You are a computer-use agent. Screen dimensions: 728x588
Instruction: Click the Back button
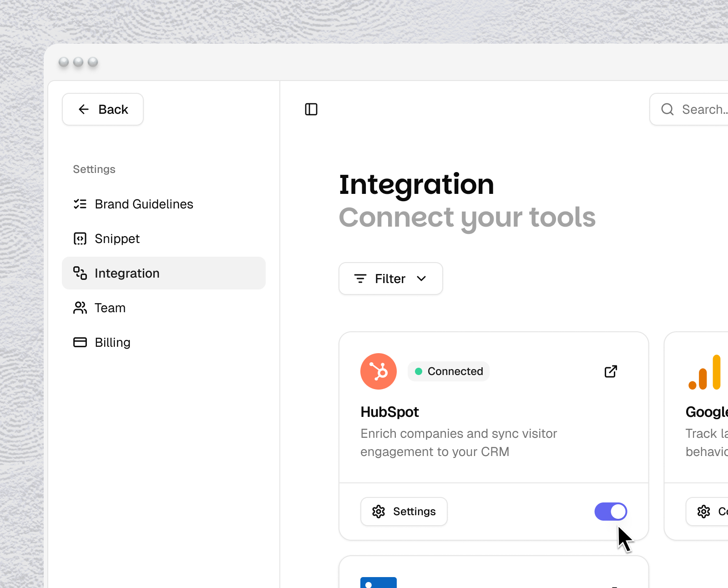tap(103, 109)
